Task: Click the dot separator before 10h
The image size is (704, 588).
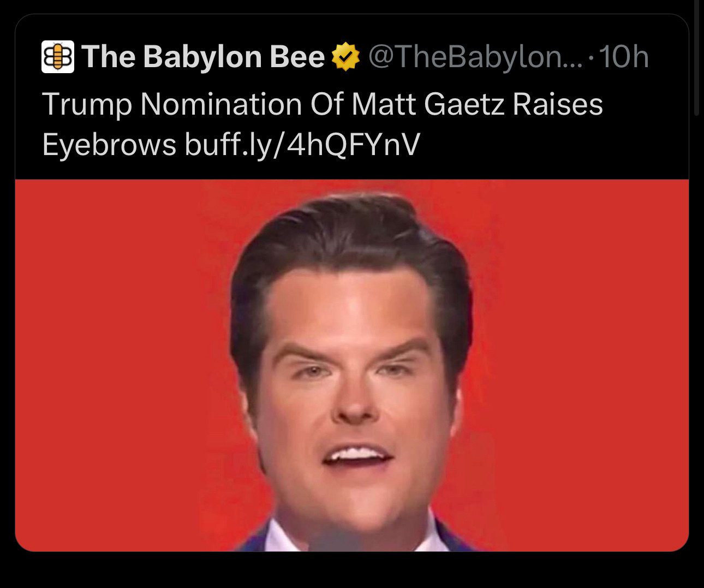Action: coord(591,58)
